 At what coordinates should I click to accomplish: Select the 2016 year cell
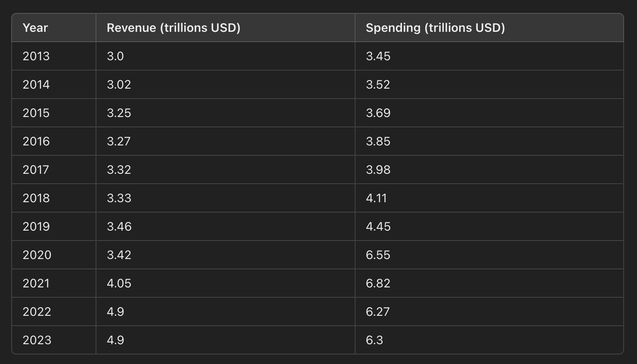pyautogui.click(x=36, y=141)
